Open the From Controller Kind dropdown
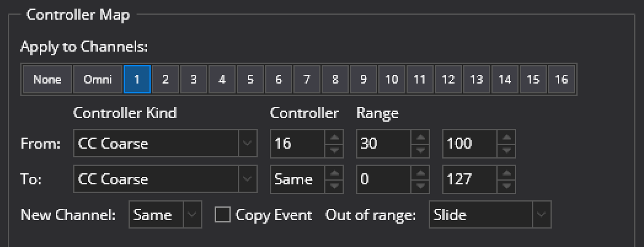This screenshot has width=644, height=247. click(164, 144)
